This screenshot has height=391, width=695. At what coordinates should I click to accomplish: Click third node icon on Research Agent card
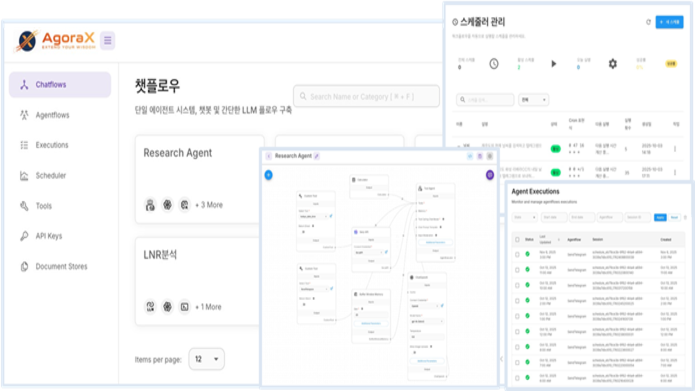point(184,205)
